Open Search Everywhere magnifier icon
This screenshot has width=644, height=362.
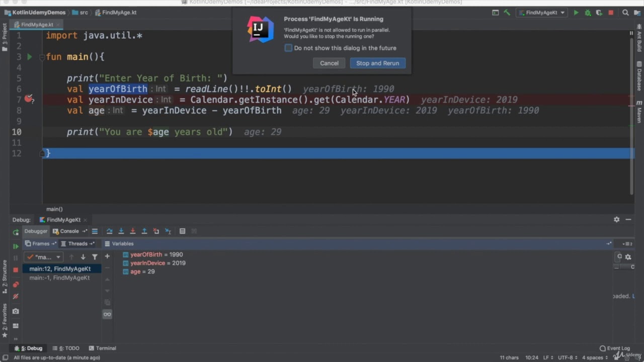coord(625,13)
